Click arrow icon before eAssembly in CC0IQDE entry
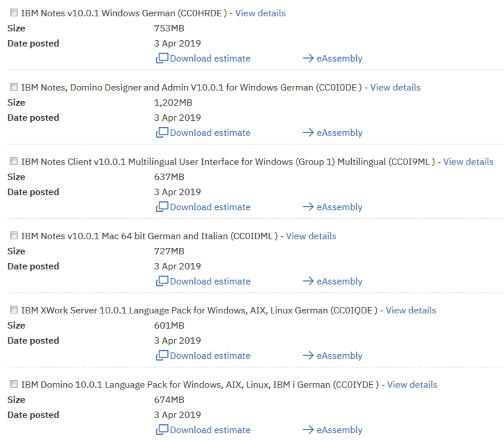The width and height of the screenshot is (504, 440). pos(308,355)
